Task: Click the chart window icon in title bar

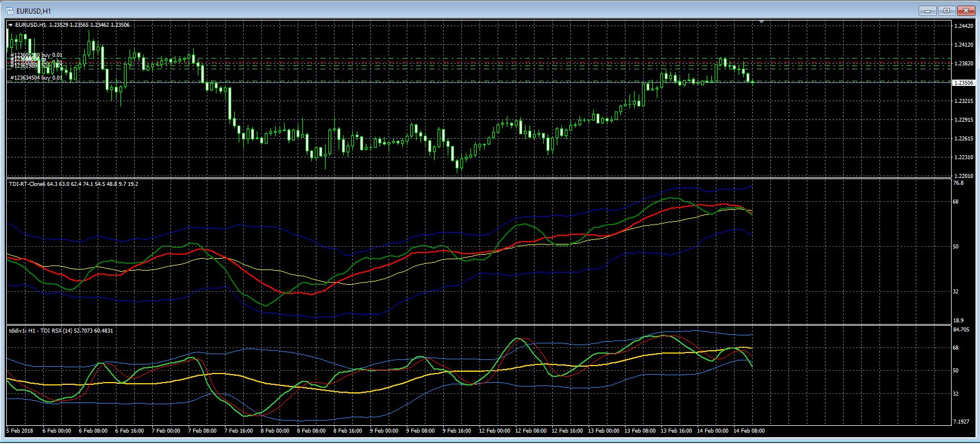Action: pyautogui.click(x=10, y=11)
